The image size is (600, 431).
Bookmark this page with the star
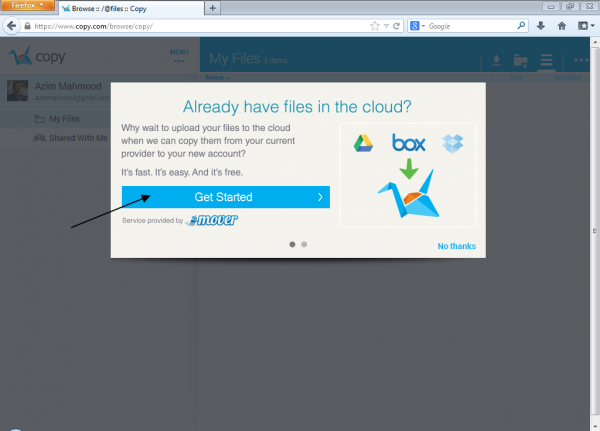tap(375, 26)
